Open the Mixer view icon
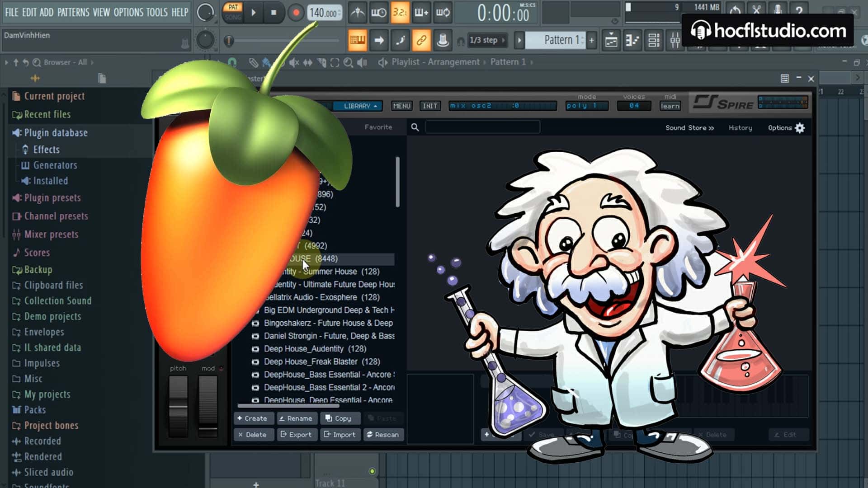Viewport: 868px width, 488px height. [675, 40]
